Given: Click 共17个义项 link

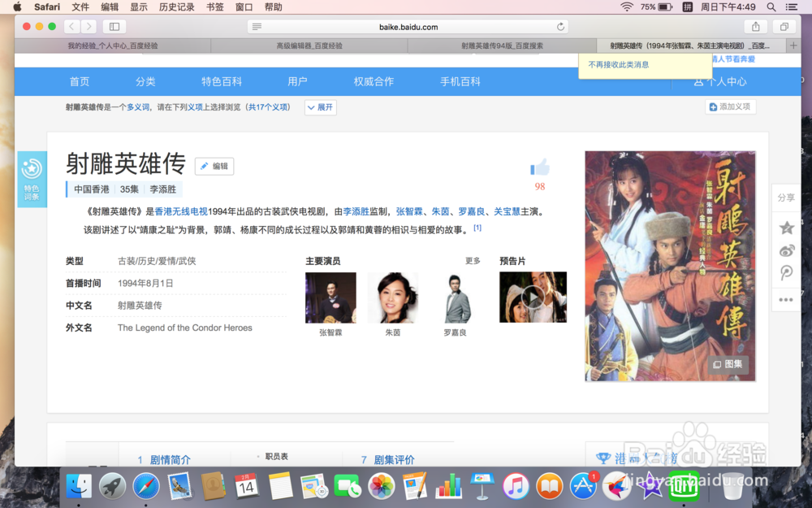Looking at the screenshot, I should pyautogui.click(x=268, y=107).
